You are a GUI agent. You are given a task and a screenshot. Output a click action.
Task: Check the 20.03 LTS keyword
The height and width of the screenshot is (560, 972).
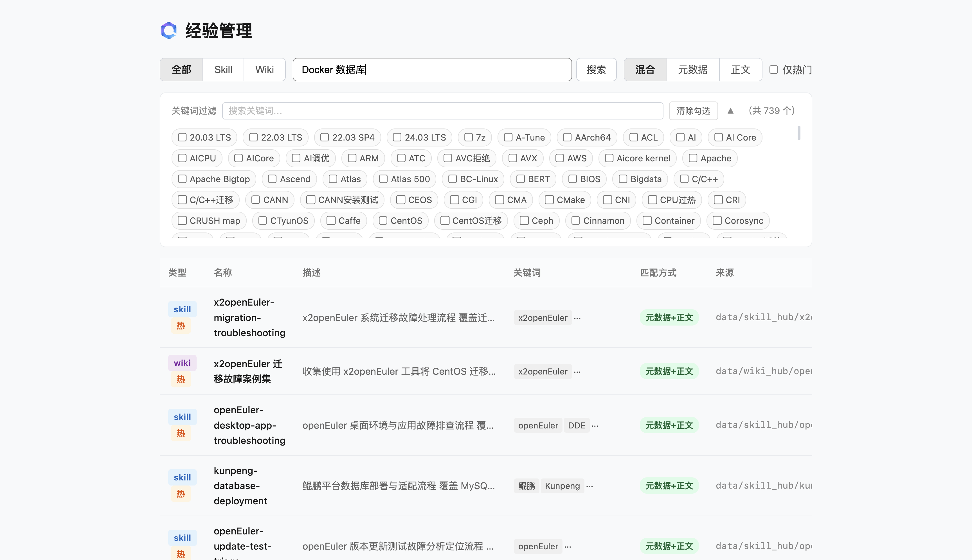click(x=183, y=137)
